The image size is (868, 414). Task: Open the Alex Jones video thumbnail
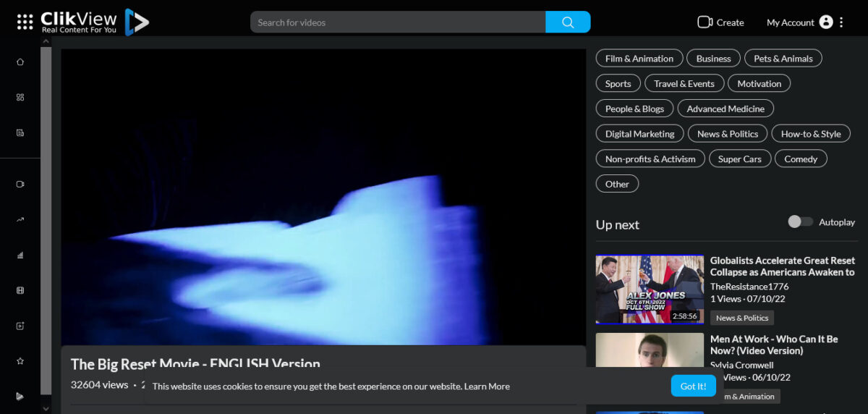pyautogui.click(x=649, y=289)
